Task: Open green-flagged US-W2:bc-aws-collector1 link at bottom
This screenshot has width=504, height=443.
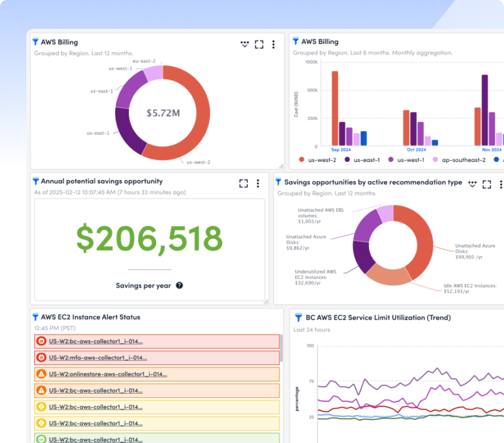Action: coord(96,440)
